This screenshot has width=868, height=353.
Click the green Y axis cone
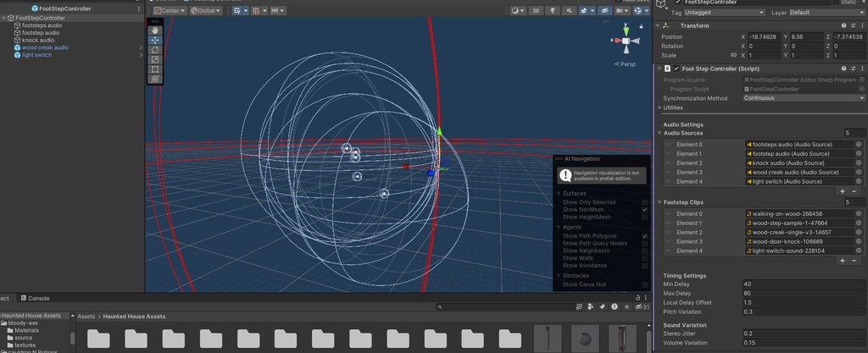pos(626,30)
